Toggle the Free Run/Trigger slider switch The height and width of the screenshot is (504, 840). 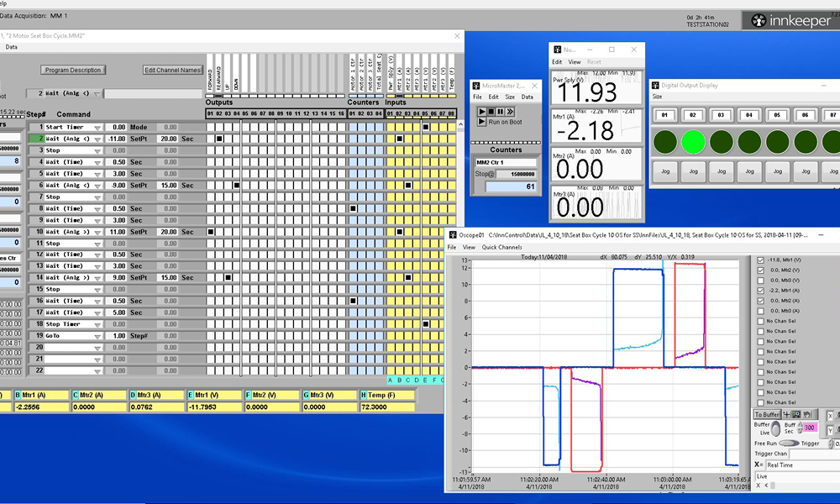coord(789,444)
